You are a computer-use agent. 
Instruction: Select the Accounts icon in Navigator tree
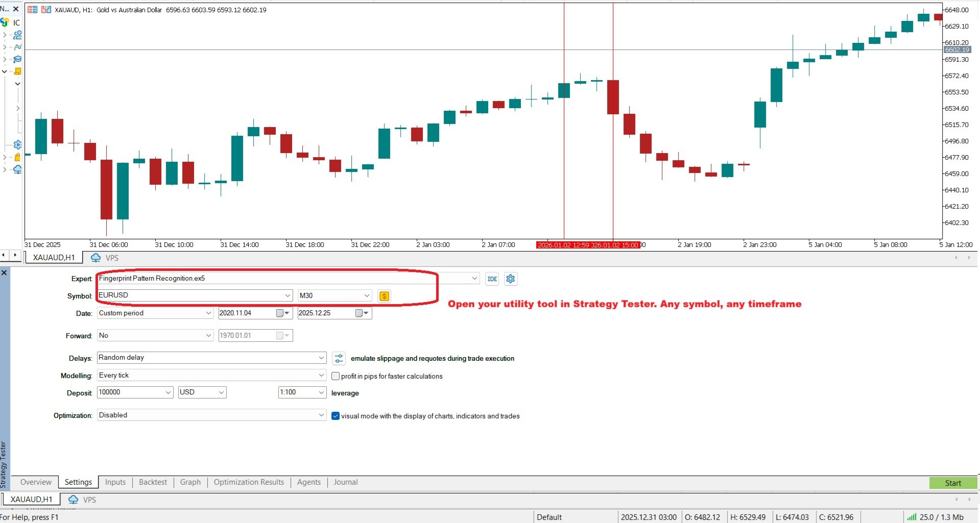17,35
